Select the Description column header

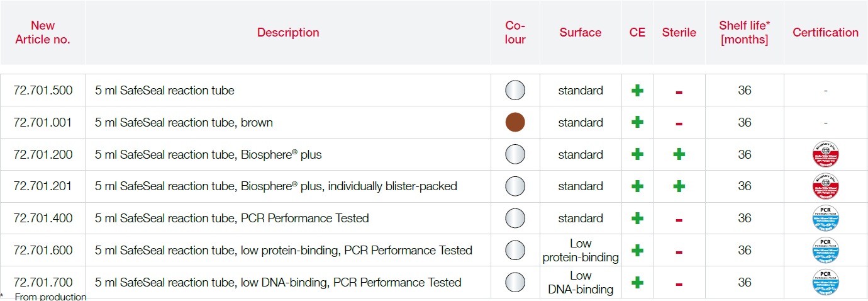tap(288, 33)
